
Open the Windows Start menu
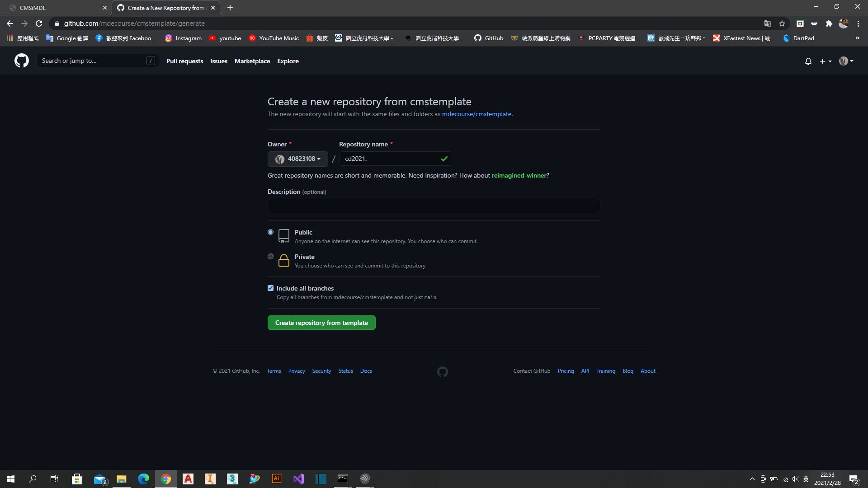tap(11, 479)
